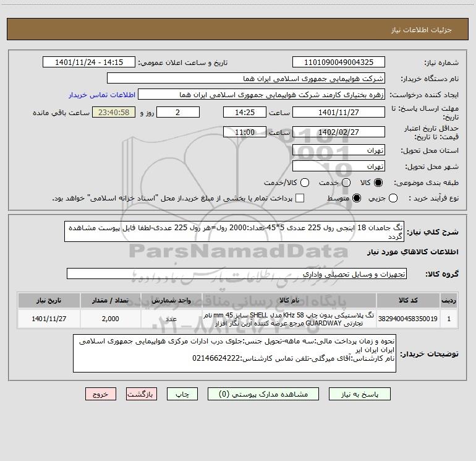Viewport: 476px width, 461px height.
Task: Select the کالا radio button
Action: (x=378, y=183)
